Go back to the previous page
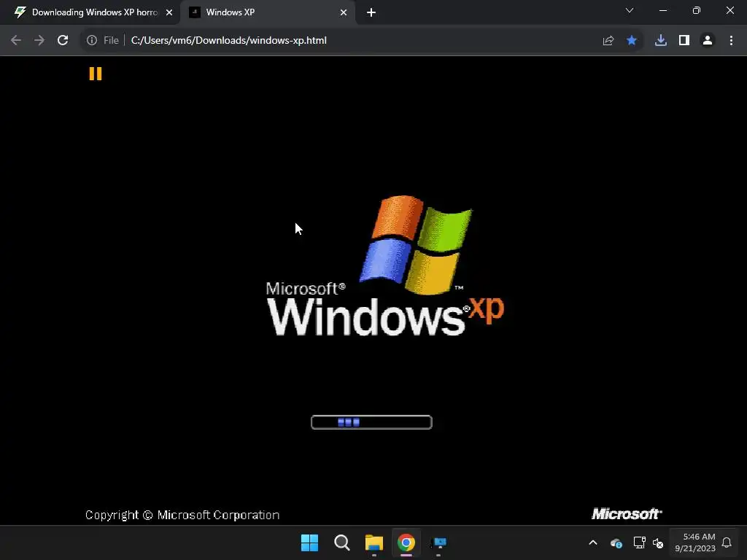Screen dimensions: 747x560 16,41
